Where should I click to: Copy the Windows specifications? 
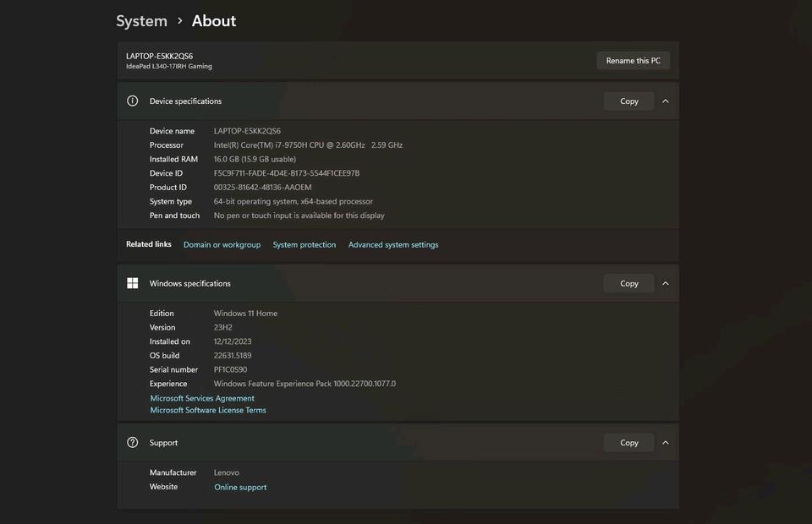coord(628,283)
